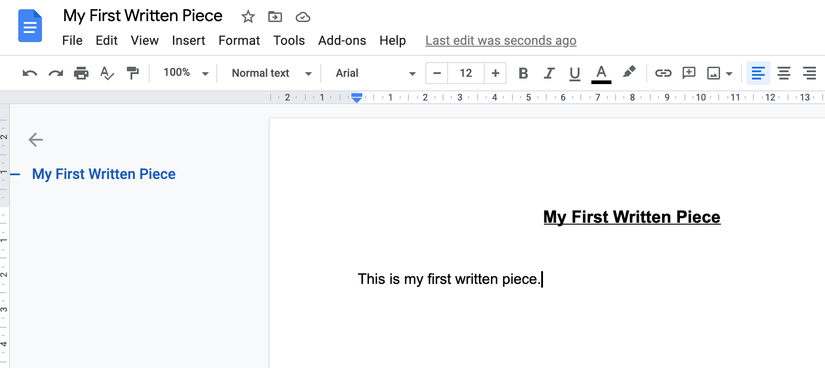Expand insert image options arrow
The width and height of the screenshot is (825, 368).
(x=729, y=74)
